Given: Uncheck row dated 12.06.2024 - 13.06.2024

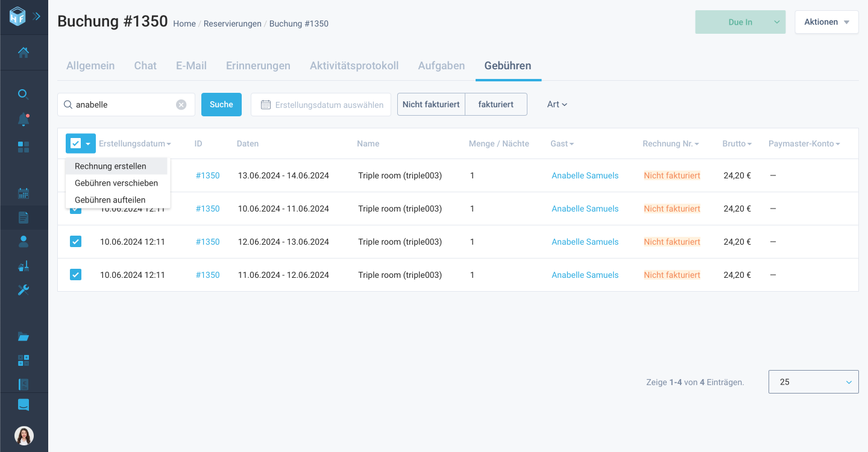Looking at the screenshot, I should pyautogui.click(x=75, y=242).
